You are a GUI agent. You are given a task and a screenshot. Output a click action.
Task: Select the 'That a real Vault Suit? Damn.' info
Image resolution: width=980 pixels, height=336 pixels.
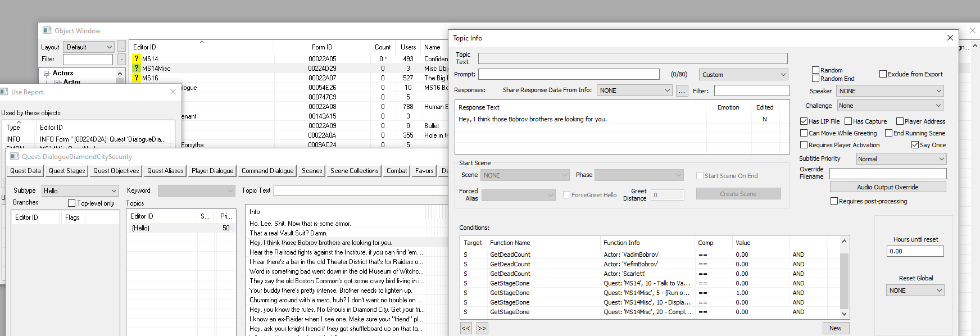(x=337, y=233)
